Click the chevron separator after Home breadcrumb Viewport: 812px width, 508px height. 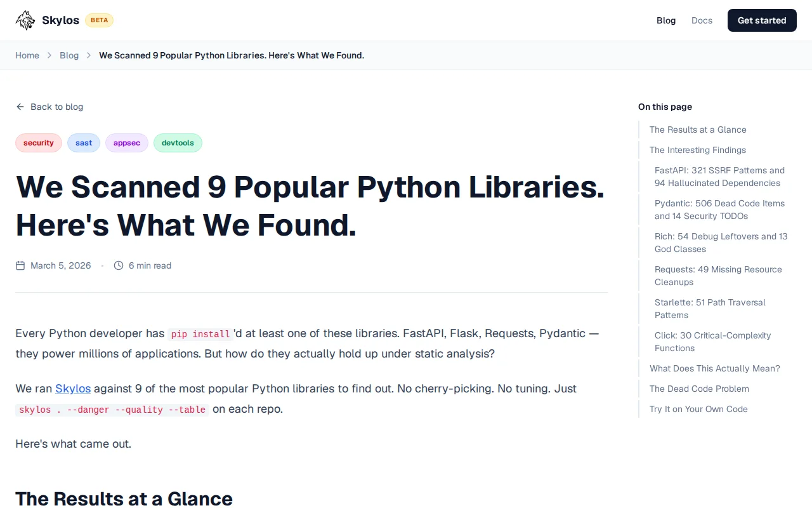[49, 55]
